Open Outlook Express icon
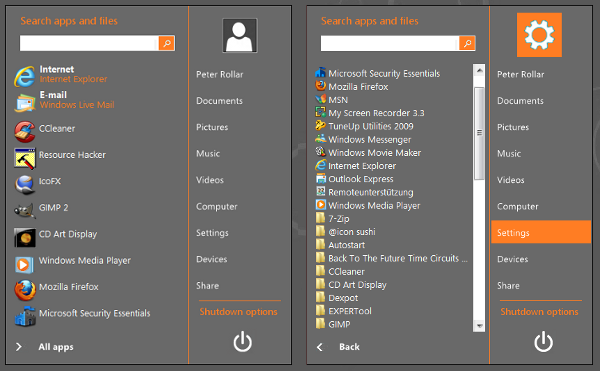 tap(320, 178)
